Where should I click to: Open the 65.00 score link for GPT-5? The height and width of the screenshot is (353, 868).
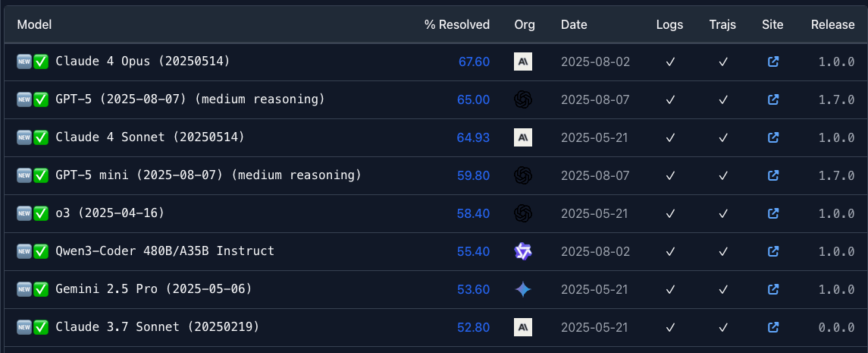(x=473, y=99)
